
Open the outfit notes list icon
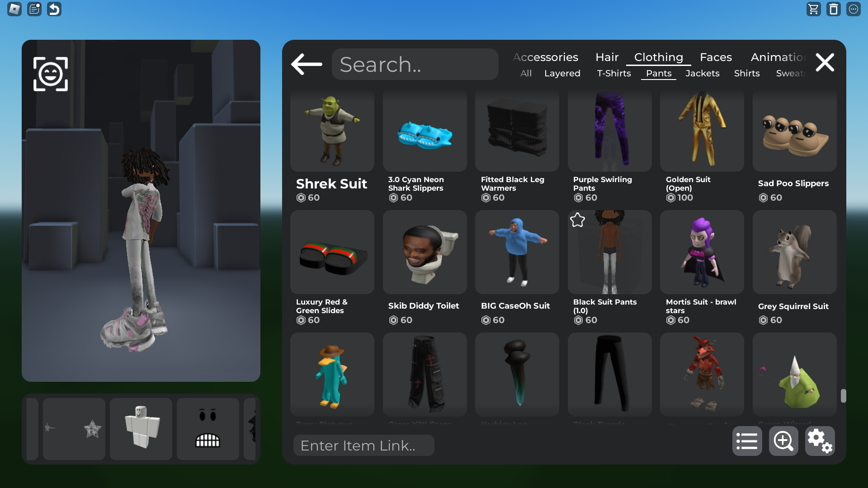tap(34, 9)
